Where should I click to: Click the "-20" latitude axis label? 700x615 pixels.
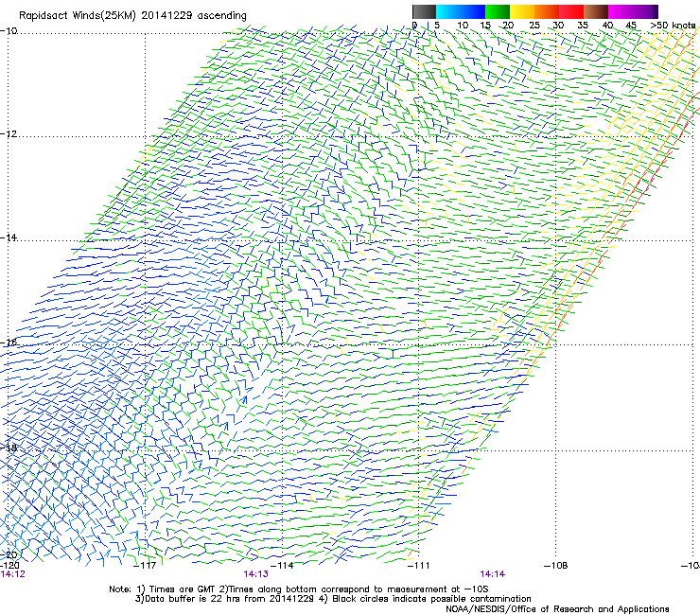click(9, 554)
